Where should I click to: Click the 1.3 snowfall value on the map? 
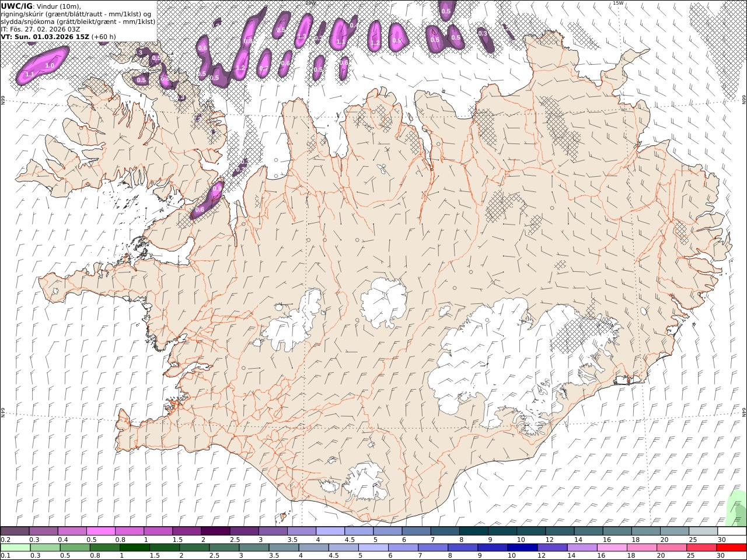click(301, 36)
